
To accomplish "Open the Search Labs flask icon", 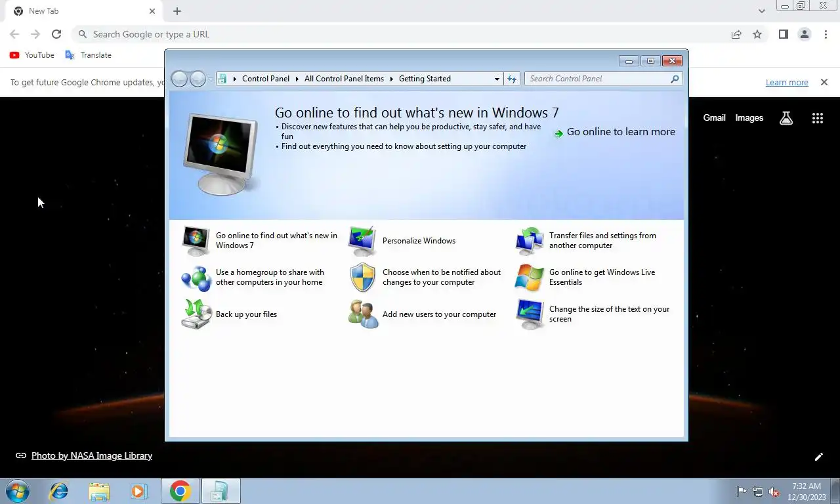I will pyautogui.click(x=786, y=118).
